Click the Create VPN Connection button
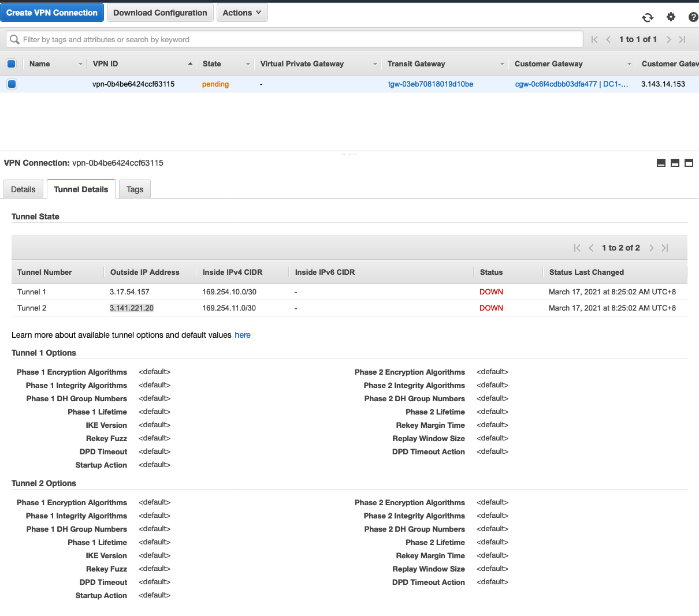 52,13
